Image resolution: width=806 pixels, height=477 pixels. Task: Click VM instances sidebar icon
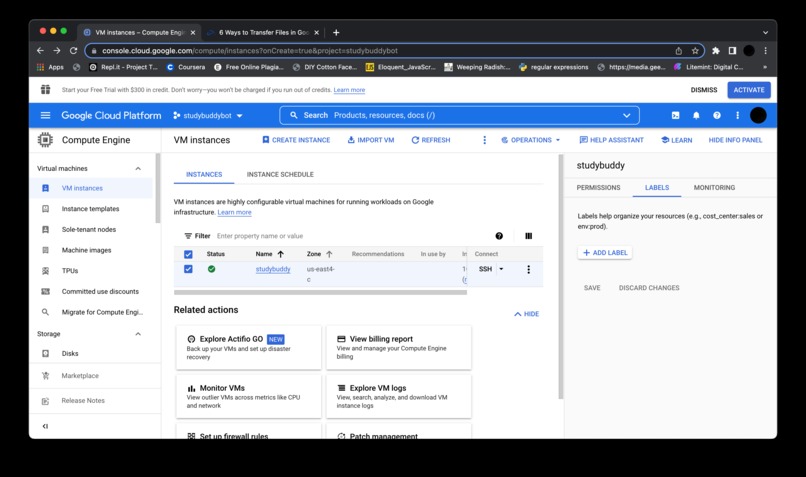pos(45,188)
